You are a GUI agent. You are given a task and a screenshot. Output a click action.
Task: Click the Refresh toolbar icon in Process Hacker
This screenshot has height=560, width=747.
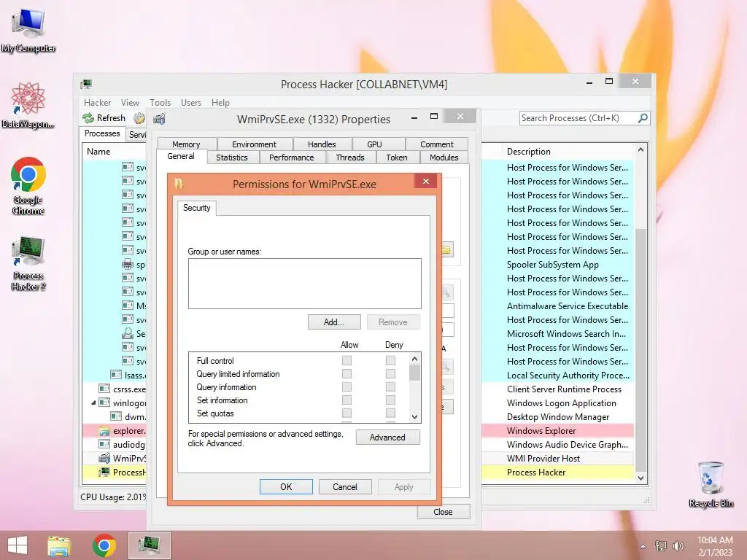click(x=88, y=118)
